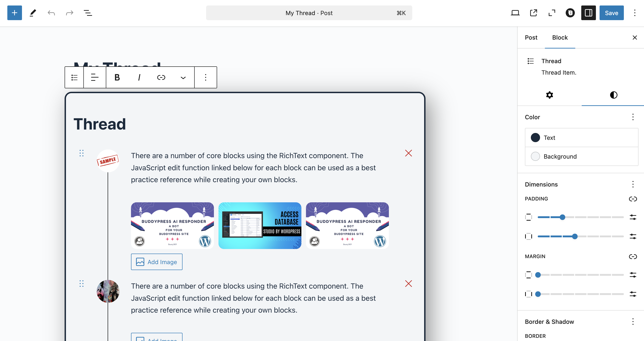The width and height of the screenshot is (644, 341).
Task: Click the Thread block type icon in toolbar
Action: click(74, 77)
